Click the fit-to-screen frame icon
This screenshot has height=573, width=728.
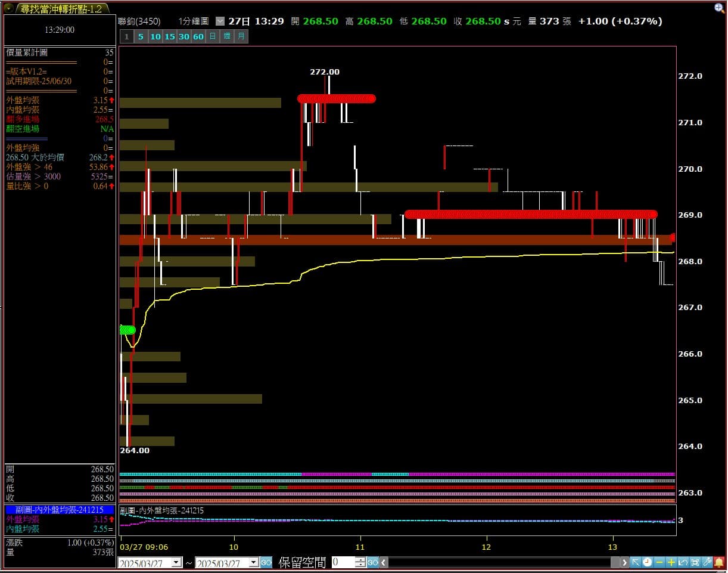[695, 562]
